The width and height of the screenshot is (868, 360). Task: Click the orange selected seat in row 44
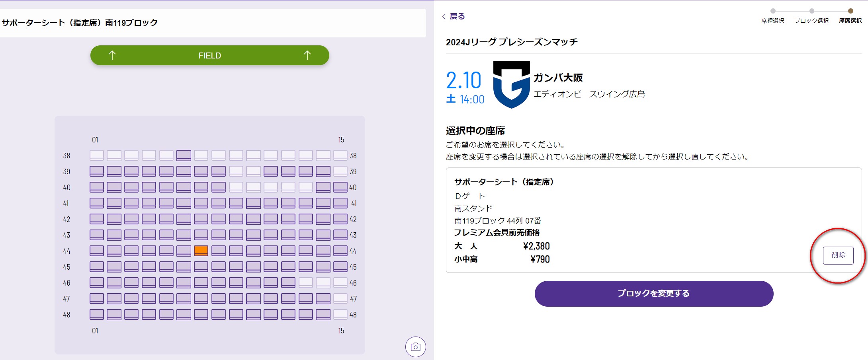(x=201, y=251)
